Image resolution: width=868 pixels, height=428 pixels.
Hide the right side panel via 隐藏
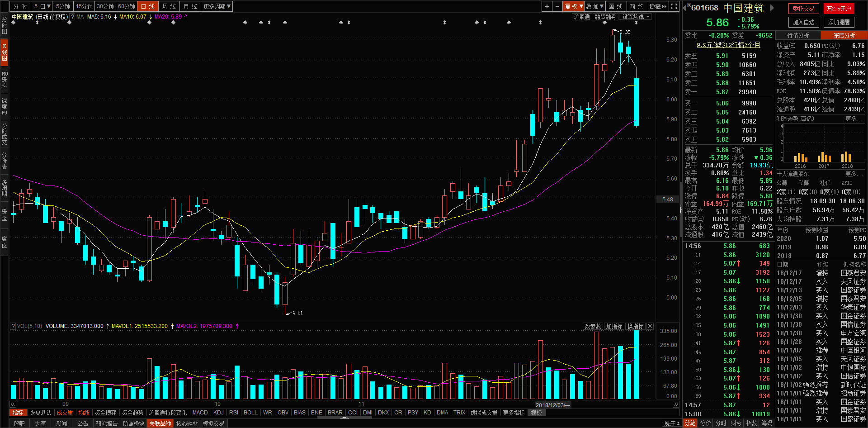[658, 6]
